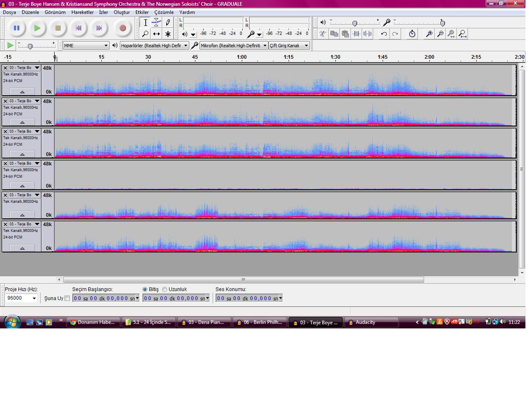Collapse the topmost track with its arrow

22,92
